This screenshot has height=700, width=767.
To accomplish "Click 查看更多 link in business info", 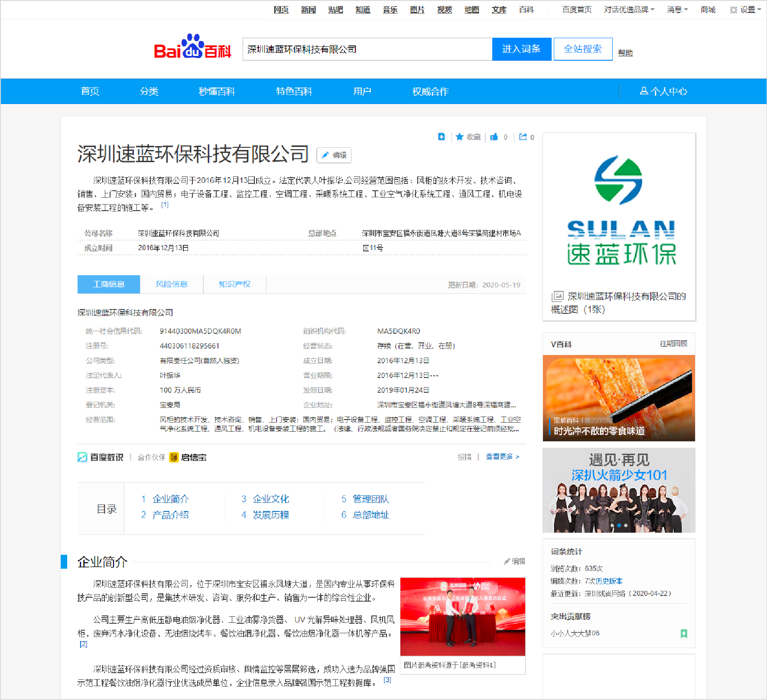I will coord(502,457).
